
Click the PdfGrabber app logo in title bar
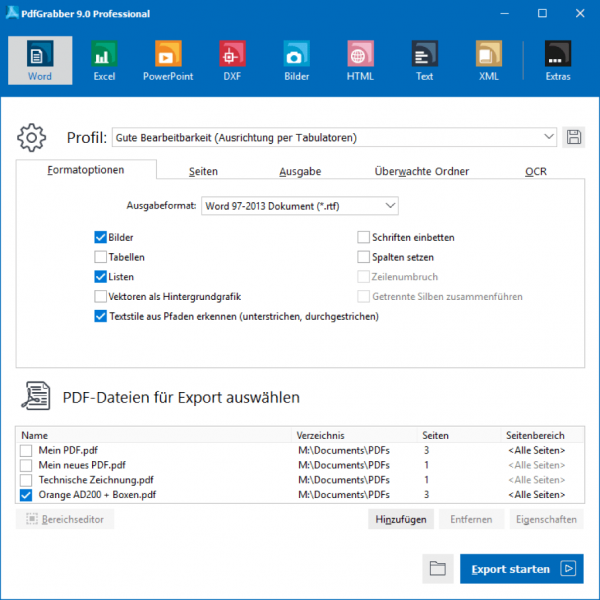point(12,13)
